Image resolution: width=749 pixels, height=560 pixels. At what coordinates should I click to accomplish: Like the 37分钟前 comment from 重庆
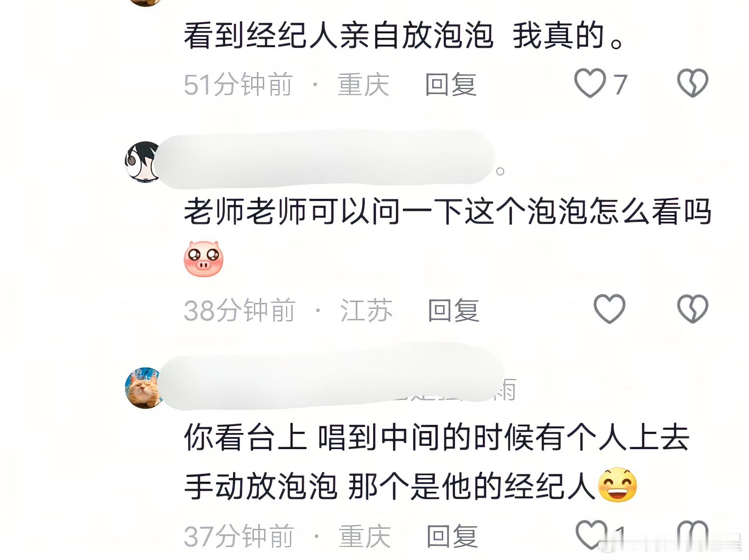[x=591, y=535]
